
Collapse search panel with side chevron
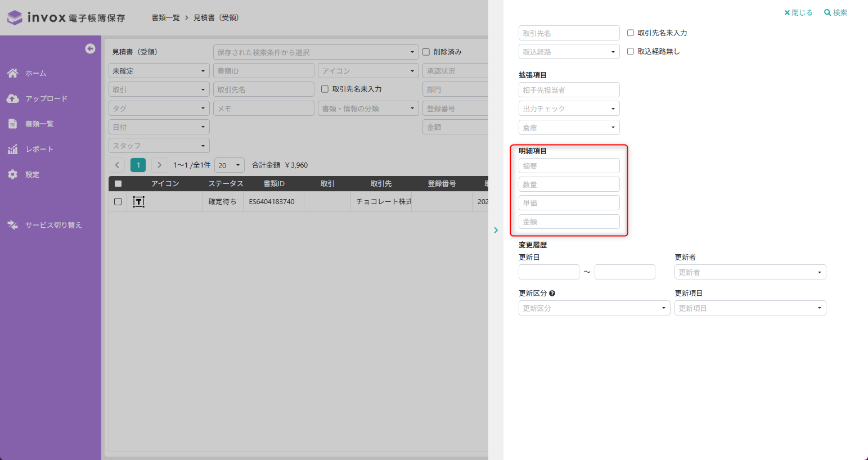[x=496, y=230]
